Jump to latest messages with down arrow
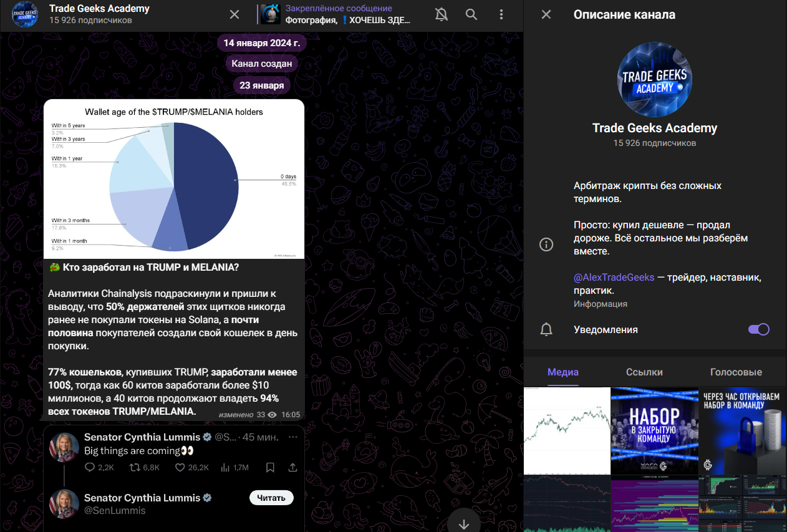Viewport: 787px width, 532px height. [x=463, y=523]
